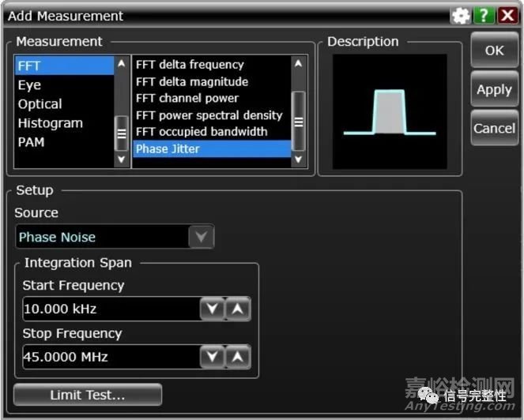Open settings via the gear icon

click(460, 16)
